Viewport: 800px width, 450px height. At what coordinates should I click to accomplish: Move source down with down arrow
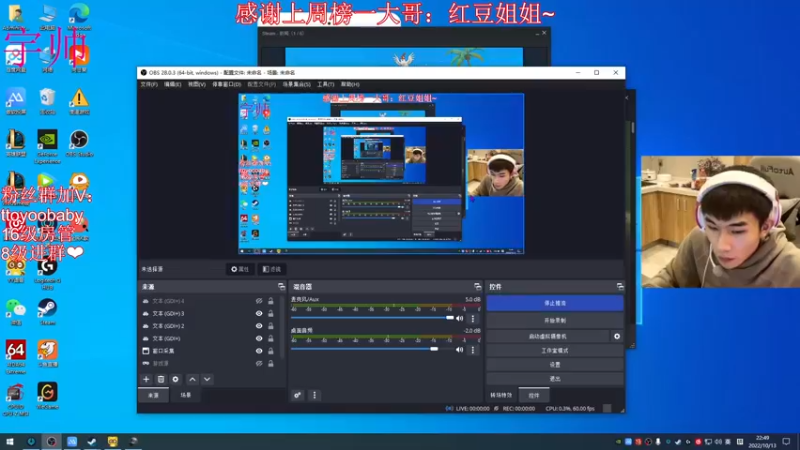[207, 379]
